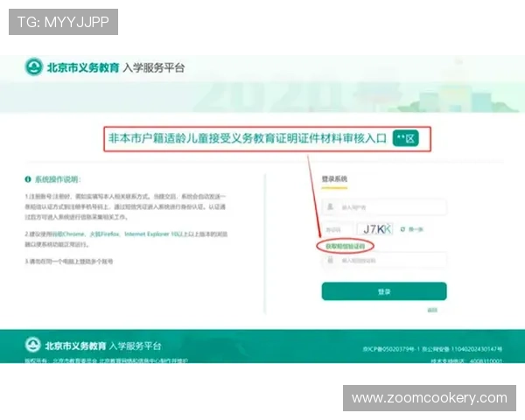Click the Chrome browser recommendation text

point(68,234)
